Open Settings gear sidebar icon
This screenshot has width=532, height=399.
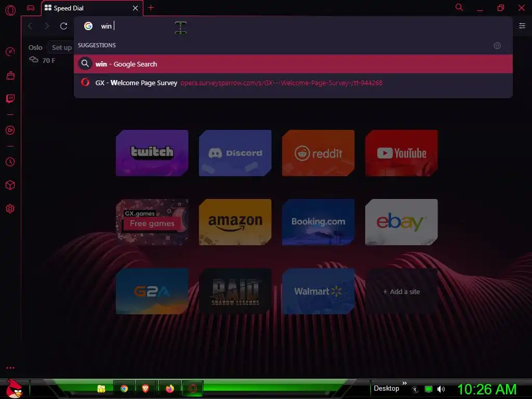10,209
